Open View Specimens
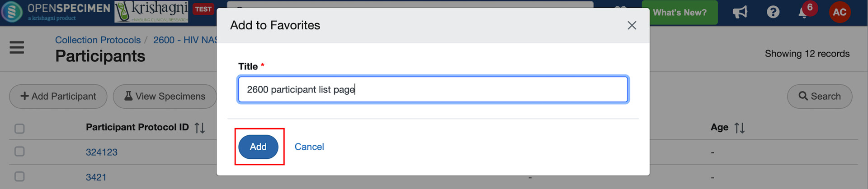Image resolution: width=868 pixels, height=189 pixels. point(165,96)
